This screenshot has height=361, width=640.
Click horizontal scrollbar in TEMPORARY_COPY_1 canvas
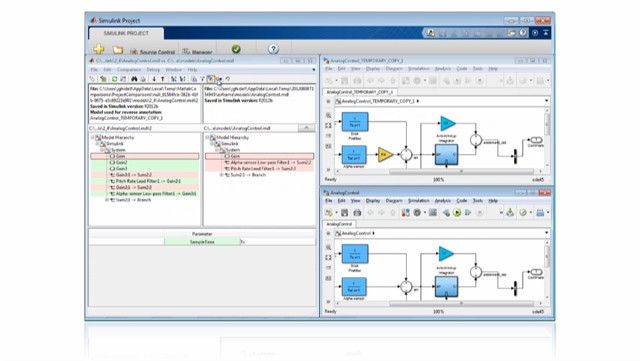point(461,172)
